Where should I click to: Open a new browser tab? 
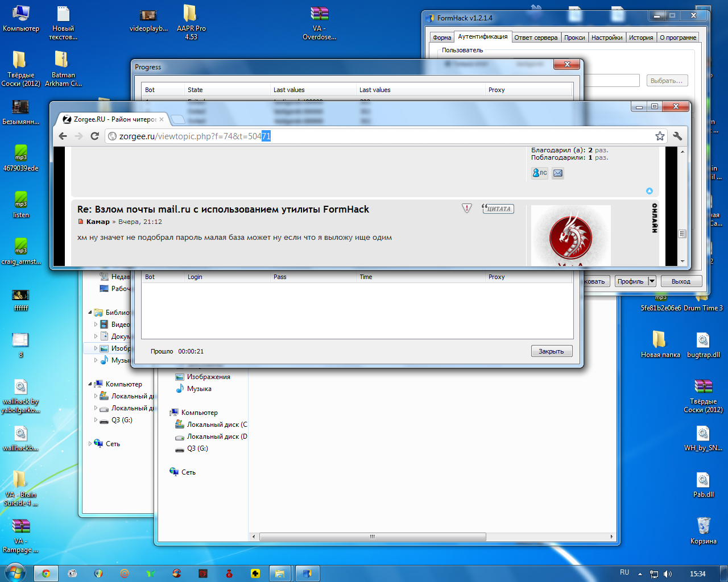pyautogui.click(x=178, y=119)
